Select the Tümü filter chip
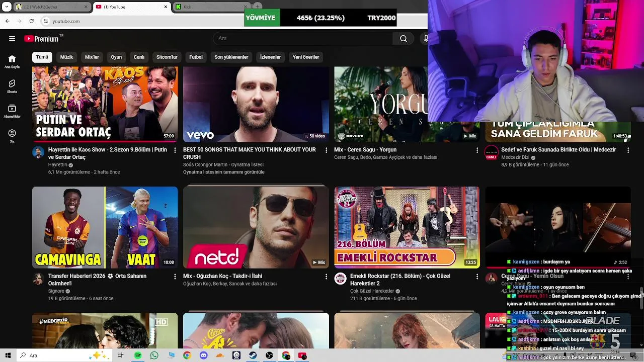 (42, 57)
